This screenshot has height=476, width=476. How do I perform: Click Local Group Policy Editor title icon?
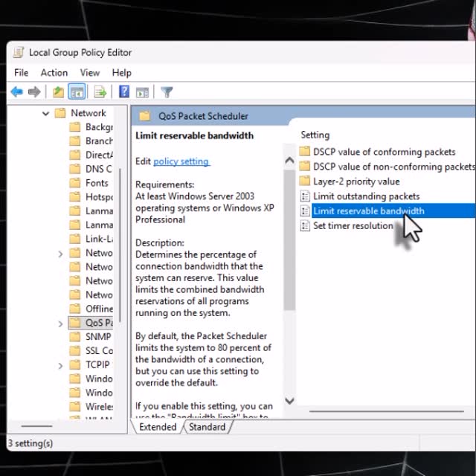coord(18,52)
